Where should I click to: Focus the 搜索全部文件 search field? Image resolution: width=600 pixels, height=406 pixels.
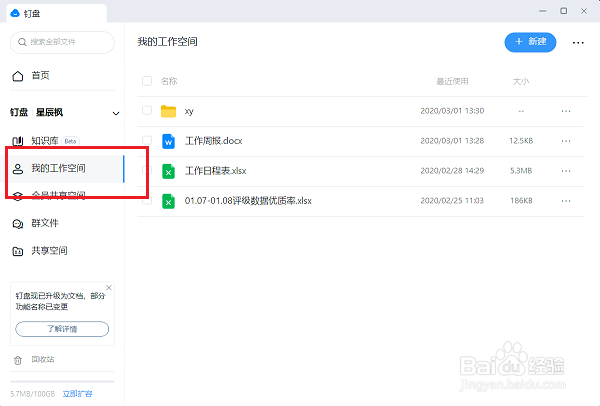tap(62, 42)
